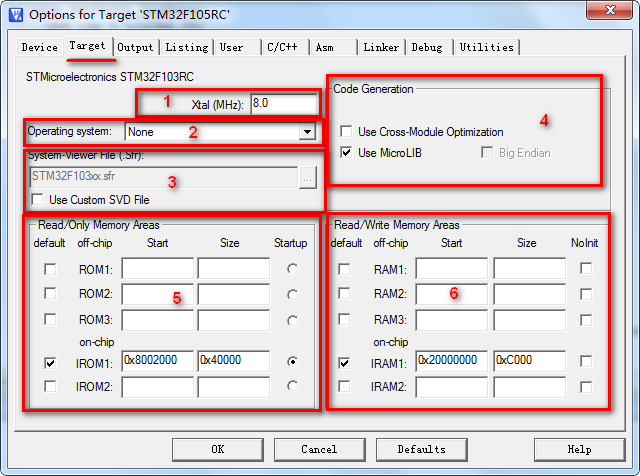
Task: Check the RAM1 default checkbox
Action: (344, 269)
